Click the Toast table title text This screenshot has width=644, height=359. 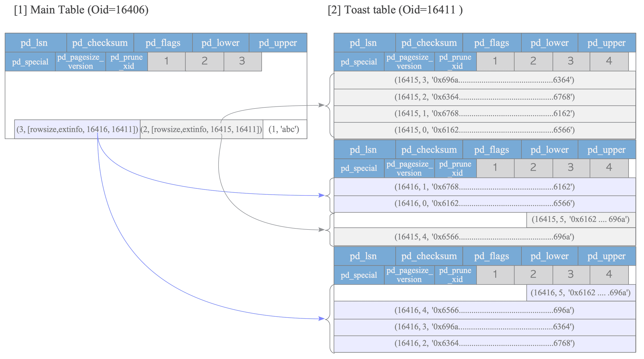tap(395, 10)
